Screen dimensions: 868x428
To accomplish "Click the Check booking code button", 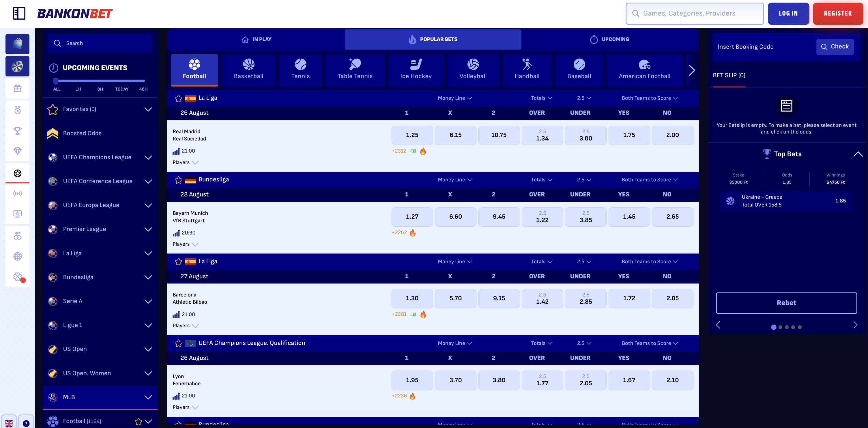I will pos(835,46).
